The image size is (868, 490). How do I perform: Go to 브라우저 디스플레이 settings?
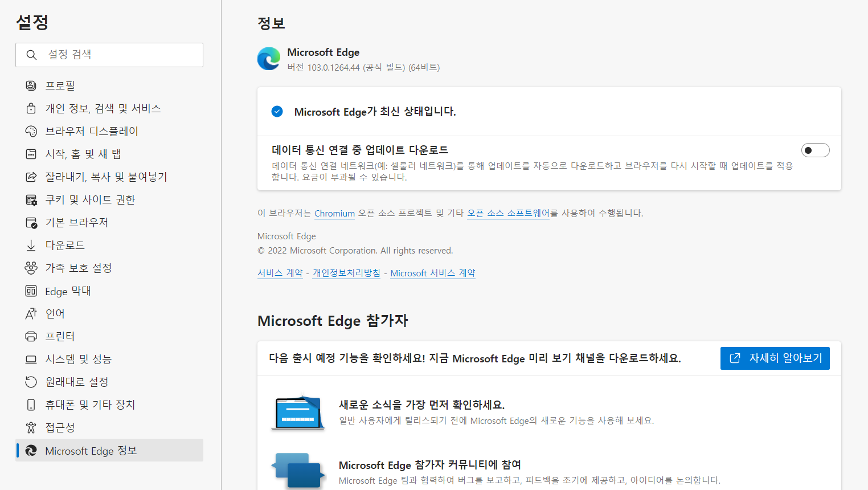[109, 131]
